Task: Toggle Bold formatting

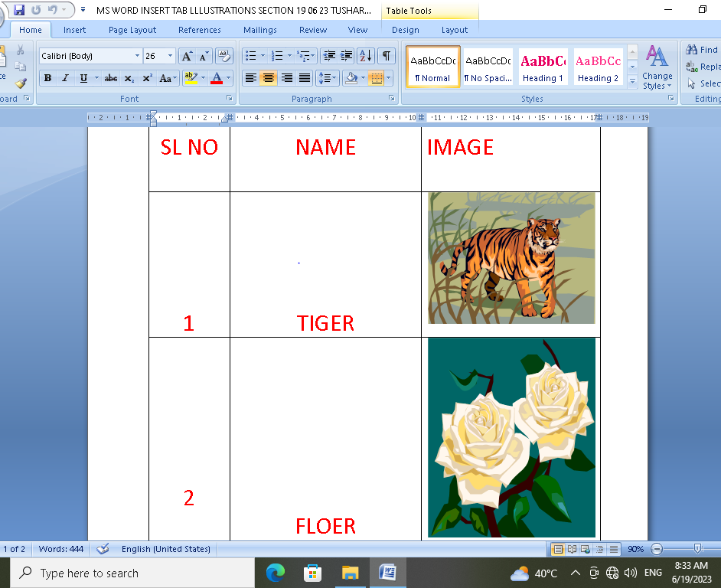Action: coord(47,78)
